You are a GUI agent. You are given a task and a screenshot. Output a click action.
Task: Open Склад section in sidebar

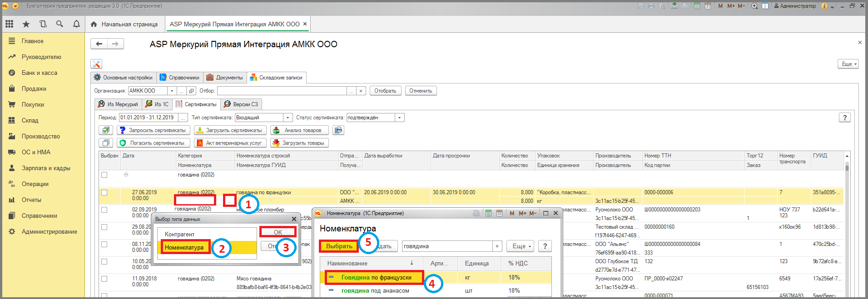click(x=30, y=120)
